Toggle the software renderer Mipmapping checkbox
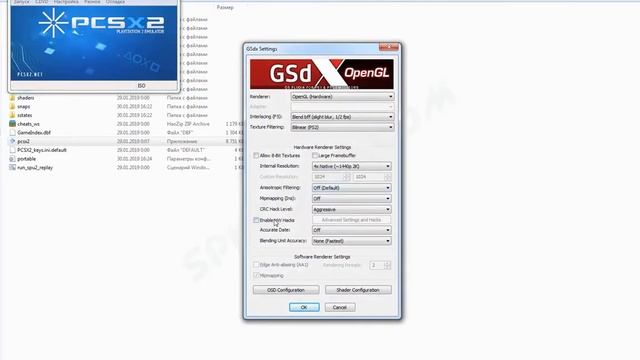 (256, 276)
